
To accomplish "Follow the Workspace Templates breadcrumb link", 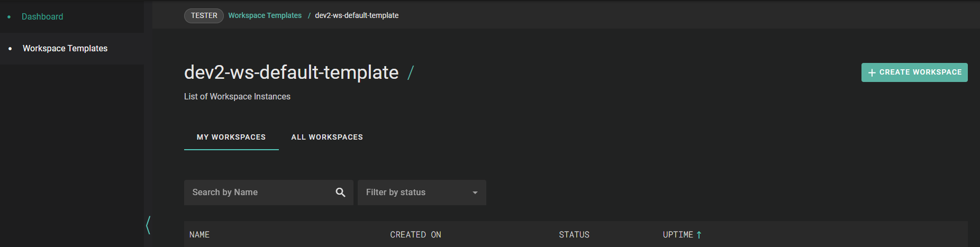I will tap(265, 16).
